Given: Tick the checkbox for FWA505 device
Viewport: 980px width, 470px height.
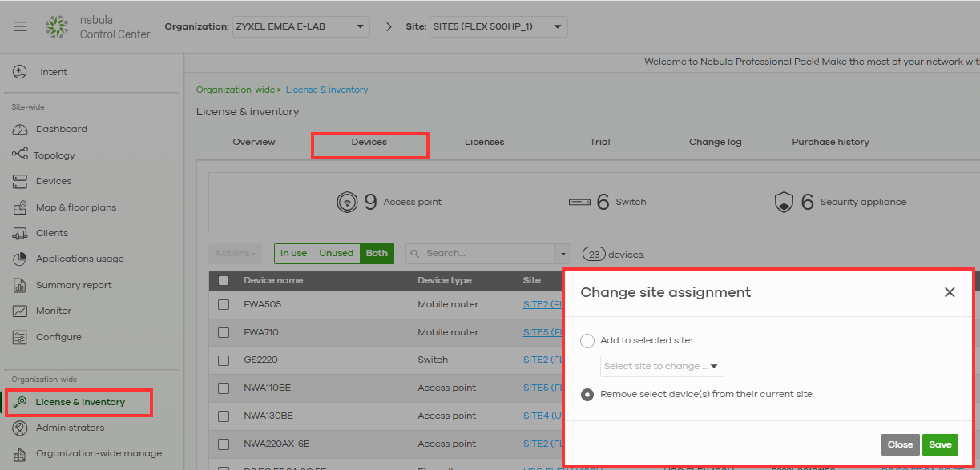Looking at the screenshot, I should [224, 305].
